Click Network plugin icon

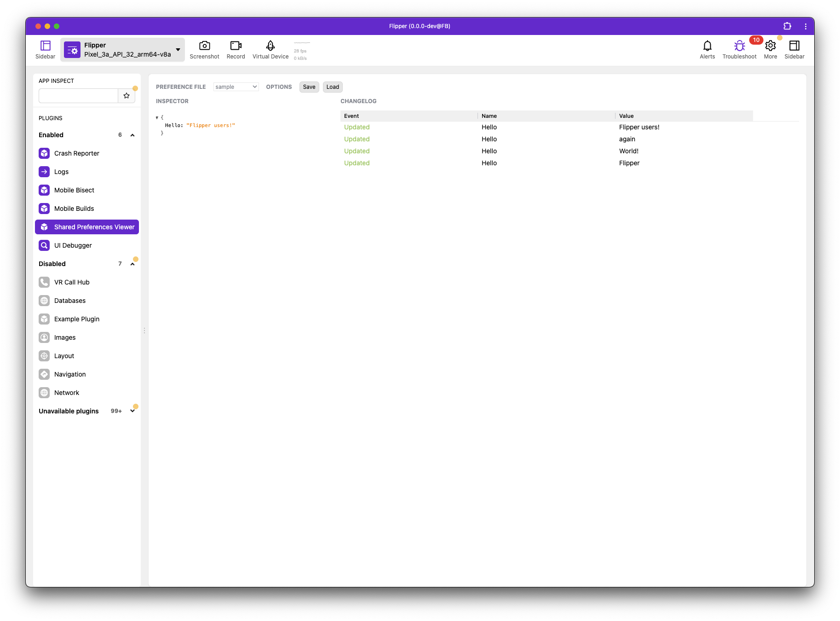[x=44, y=393]
